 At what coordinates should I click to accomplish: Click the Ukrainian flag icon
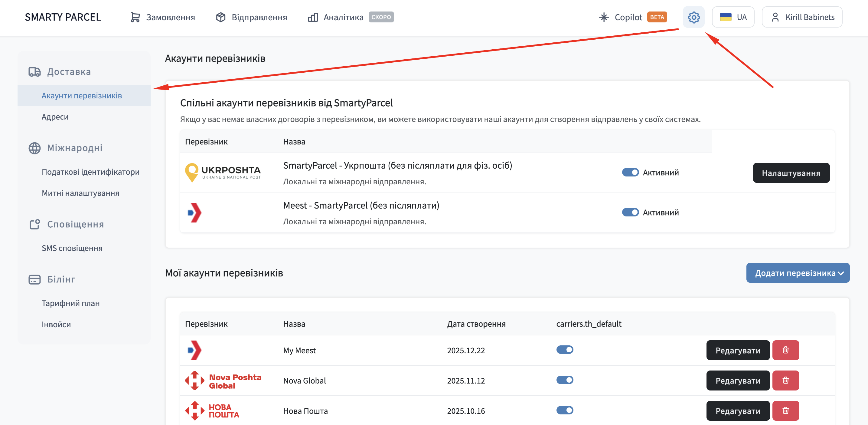tap(726, 17)
